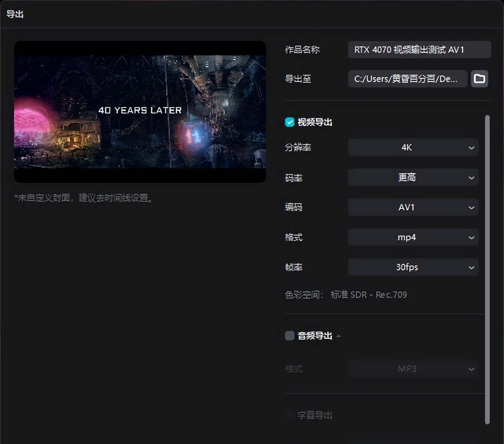
Task: Click the 编码 dropdown arrow icon
Action: (471, 207)
